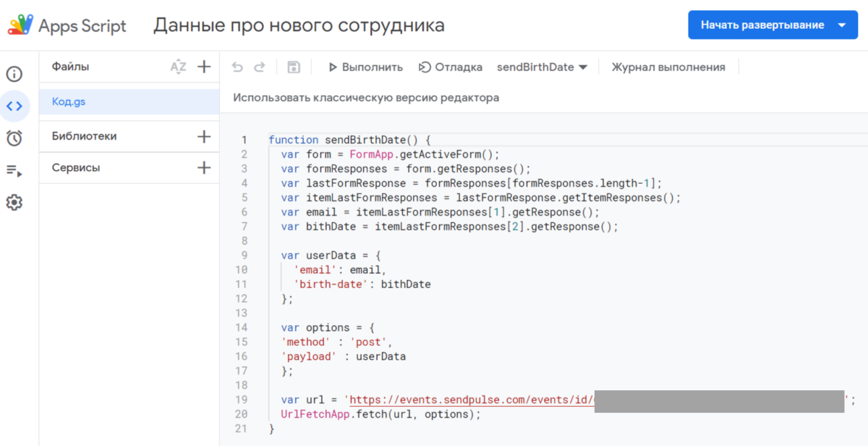
Task: Save project with floppy disk icon
Action: point(294,67)
